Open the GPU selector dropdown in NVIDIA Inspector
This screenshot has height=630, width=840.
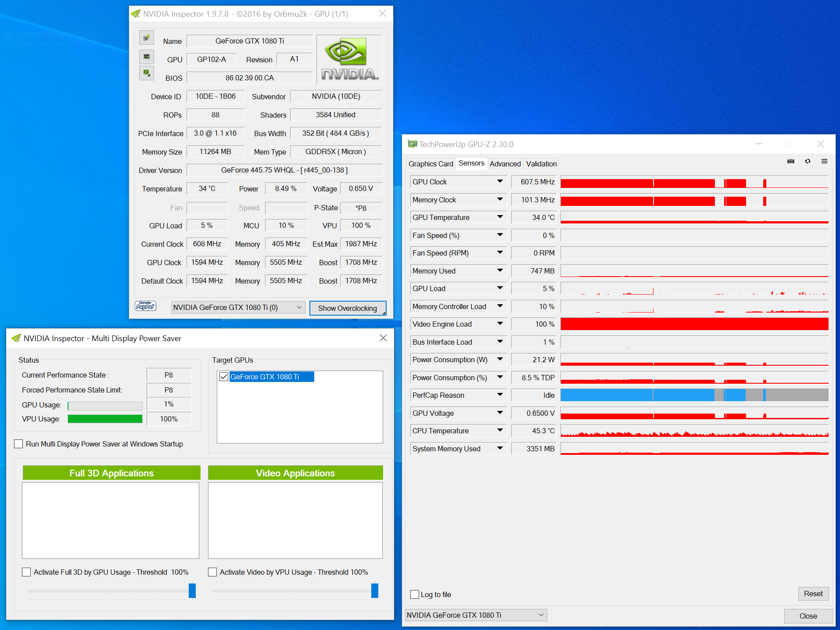click(238, 307)
